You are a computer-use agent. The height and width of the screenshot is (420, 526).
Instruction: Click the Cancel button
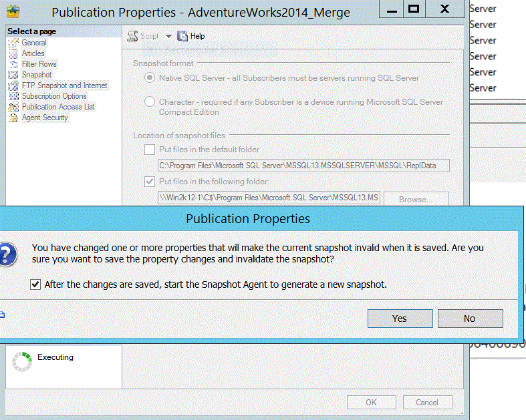click(x=427, y=402)
